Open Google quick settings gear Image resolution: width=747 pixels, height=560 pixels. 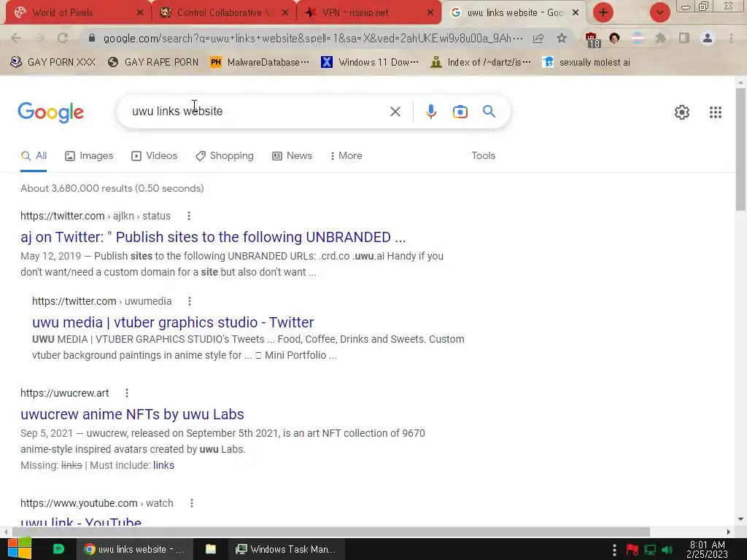682,112
